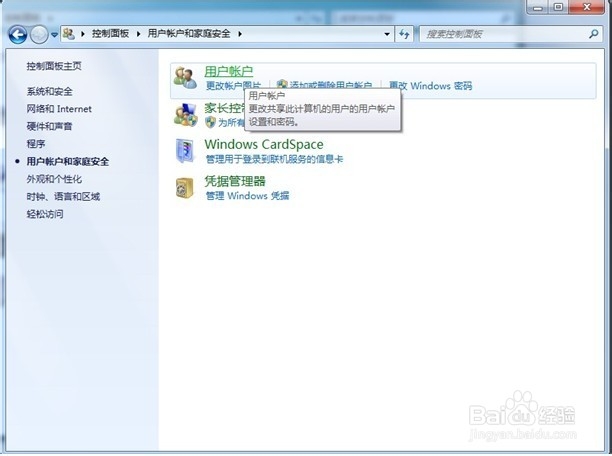The width and height of the screenshot is (612, 456).
Task: Click the Control Panel icon in address bar
Action: pos(69,34)
